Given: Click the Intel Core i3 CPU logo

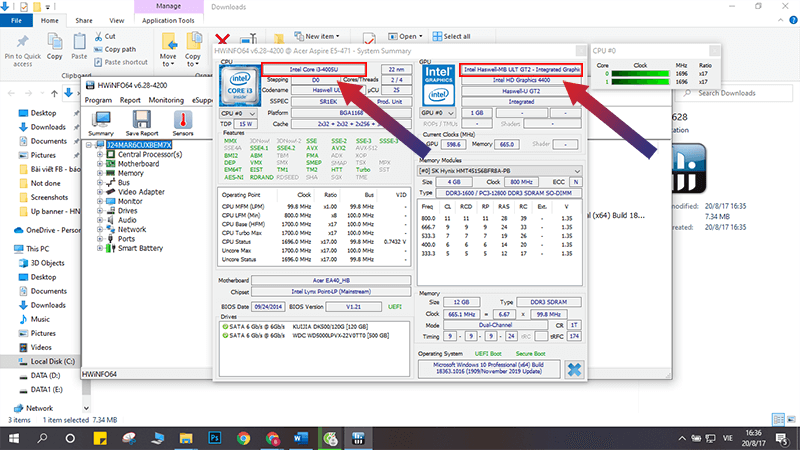Looking at the screenshot, I should 240,85.
